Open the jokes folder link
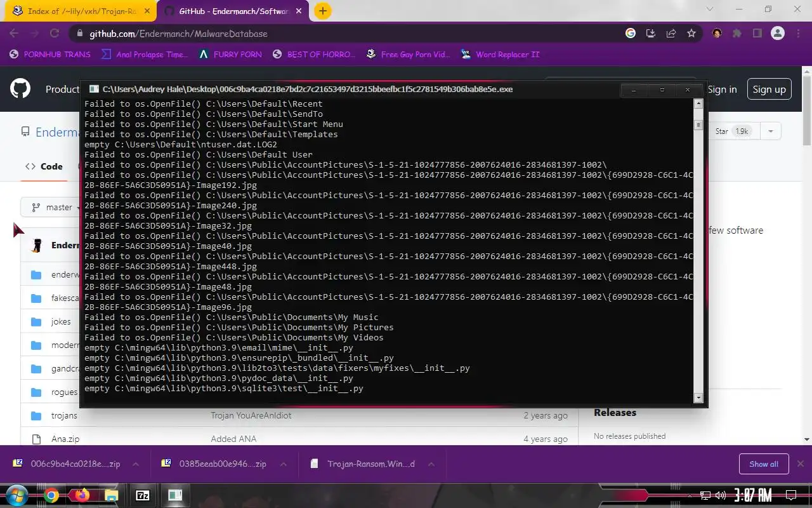 (61, 322)
